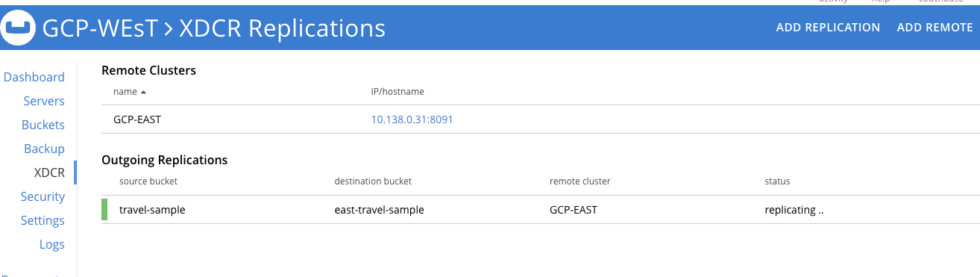Click the replicating status text
980x277 pixels.
pos(794,210)
